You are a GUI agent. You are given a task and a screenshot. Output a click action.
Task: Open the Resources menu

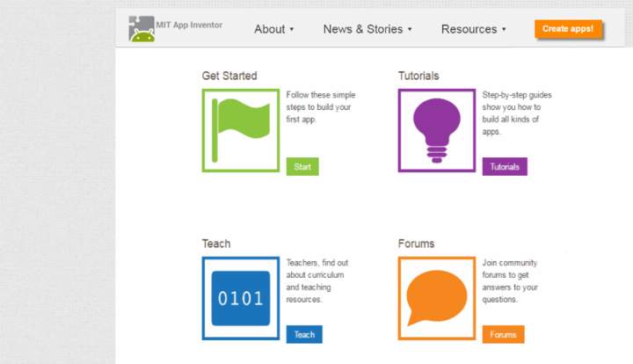[469, 29]
